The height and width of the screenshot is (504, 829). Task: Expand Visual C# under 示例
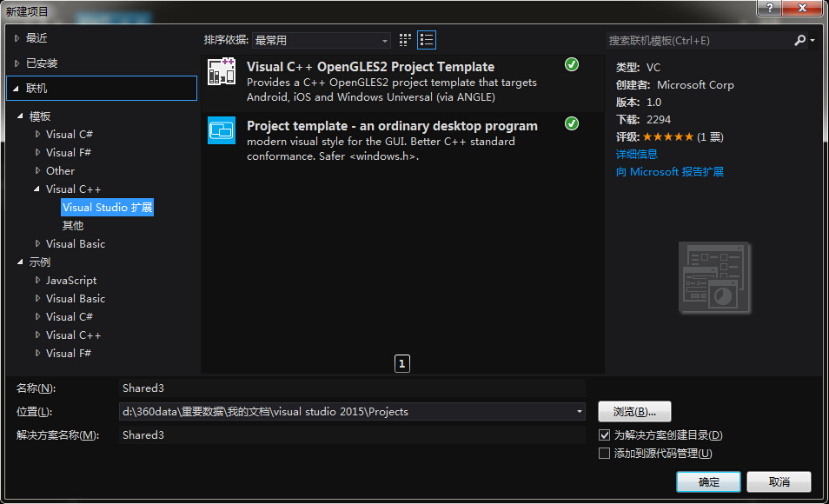pos(37,317)
